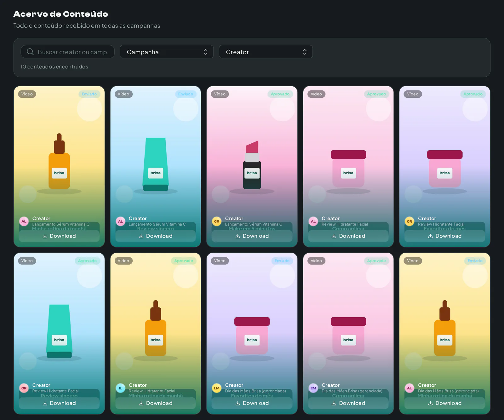Click the EM creator avatar
Viewport: 504px width, 420px height.
pos(313,388)
